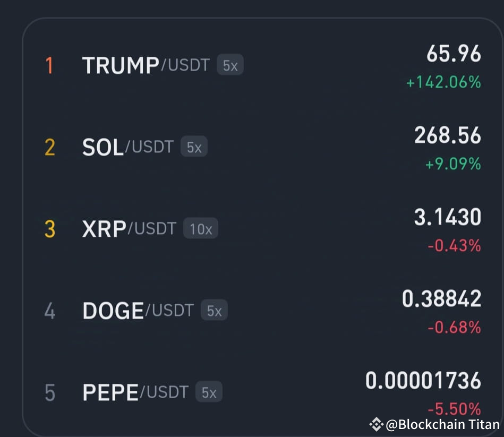Click the 5x leverage badge next to PEPE
Viewport: 504px width, 437px height.
pyautogui.click(x=209, y=392)
